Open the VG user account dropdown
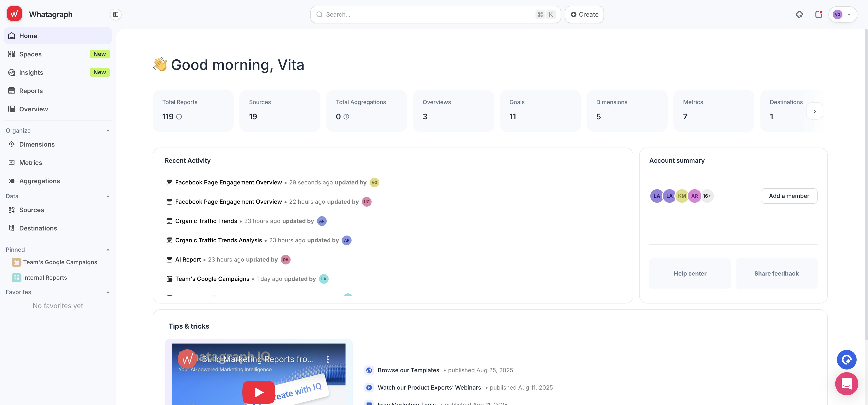This screenshot has height=405, width=868. pos(842,14)
